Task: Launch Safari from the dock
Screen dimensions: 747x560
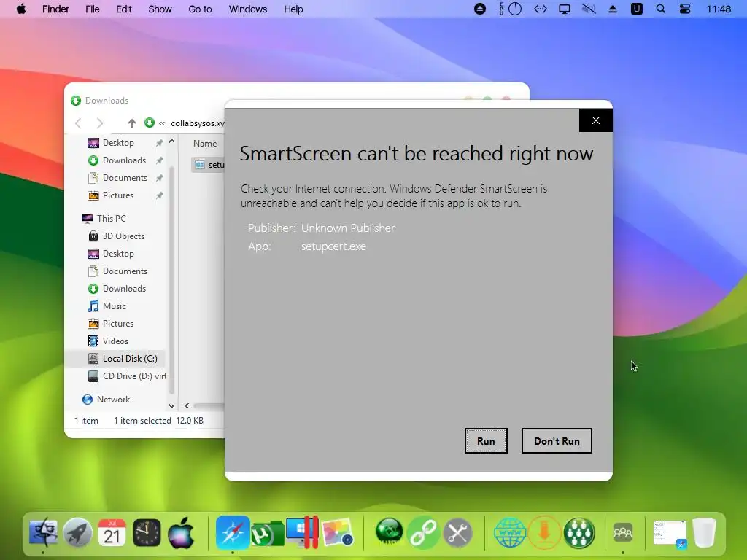Action: tap(233, 532)
